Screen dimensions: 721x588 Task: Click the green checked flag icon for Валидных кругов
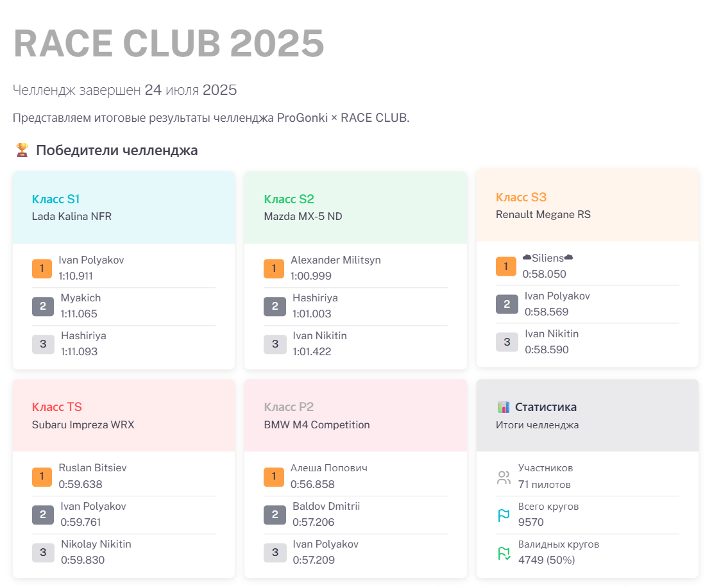[x=504, y=552]
